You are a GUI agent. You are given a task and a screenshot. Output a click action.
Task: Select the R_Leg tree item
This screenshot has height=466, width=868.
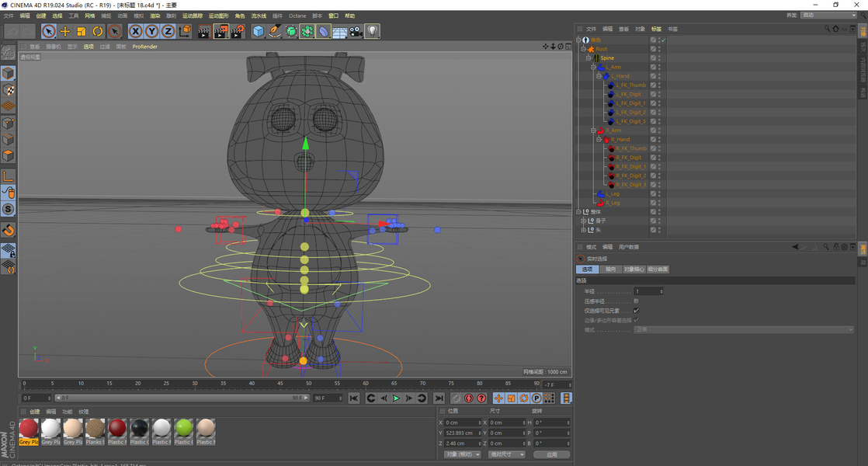tap(613, 203)
